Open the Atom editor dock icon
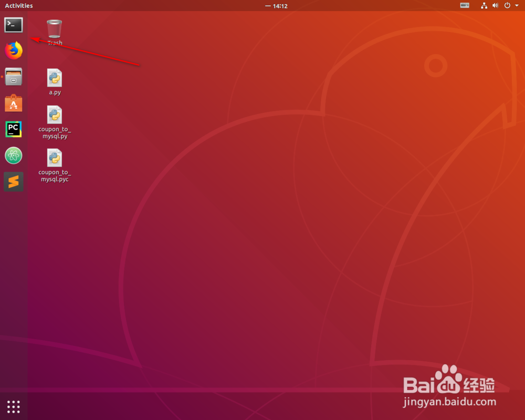The height and width of the screenshot is (420, 525). coord(14,155)
